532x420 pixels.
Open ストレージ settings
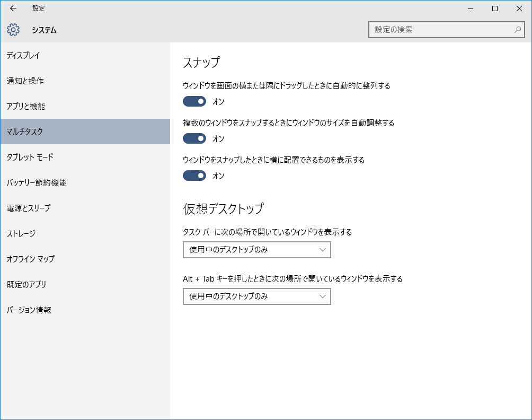pos(85,233)
